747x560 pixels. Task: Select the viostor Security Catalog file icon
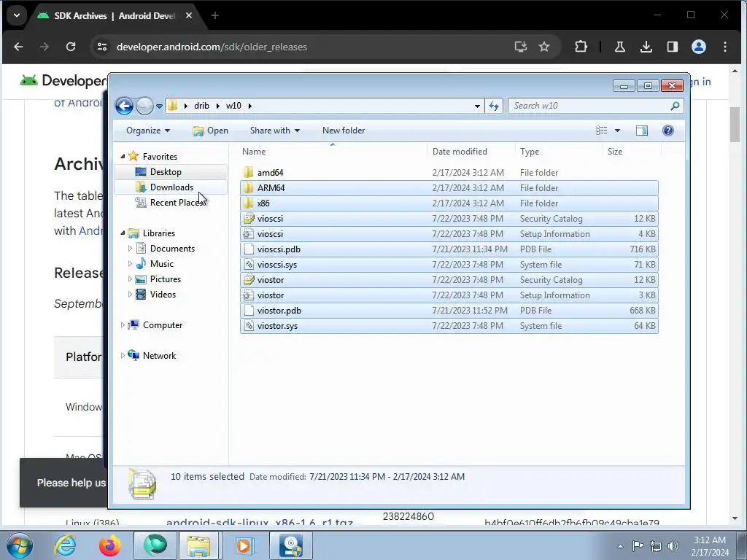pos(248,279)
